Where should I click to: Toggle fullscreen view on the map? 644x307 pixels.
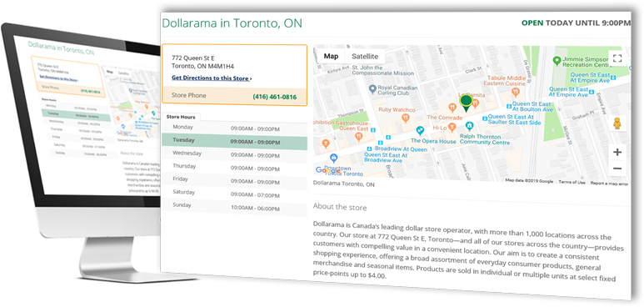tap(617, 58)
